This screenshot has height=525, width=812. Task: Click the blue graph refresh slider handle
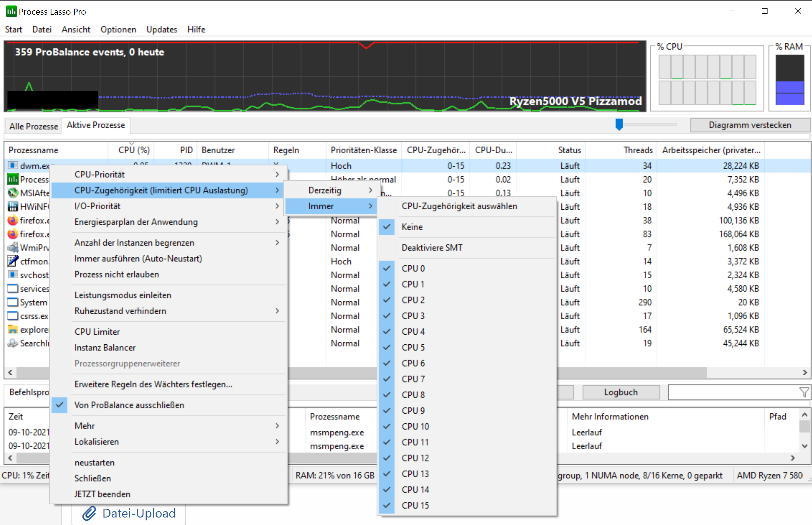click(x=619, y=125)
